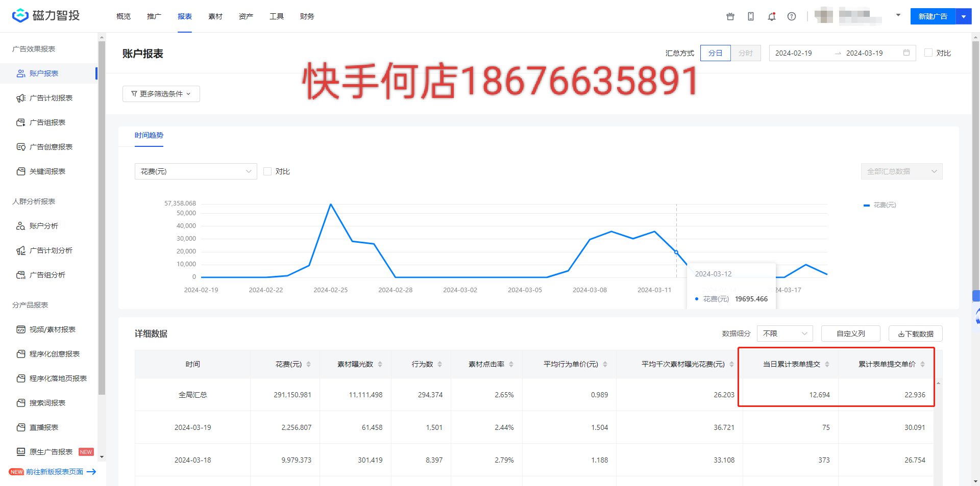Open the 素材 top menu
Image resolution: width=980 pixels, height=486 pixels.
tap(215, 16)
